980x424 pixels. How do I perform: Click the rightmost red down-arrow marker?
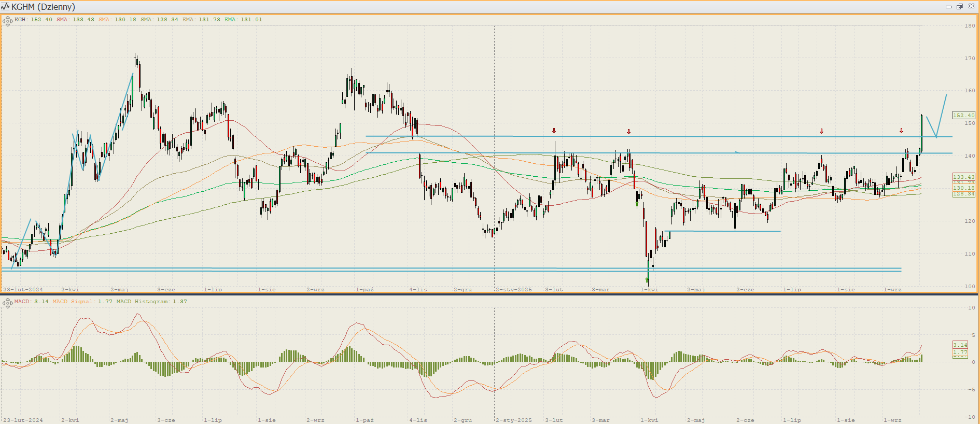tap(902, 131)
